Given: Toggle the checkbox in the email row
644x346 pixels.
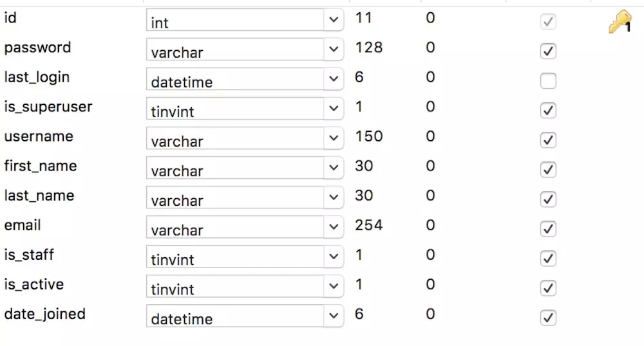Looking at the screenshot, I should point(548,229).
